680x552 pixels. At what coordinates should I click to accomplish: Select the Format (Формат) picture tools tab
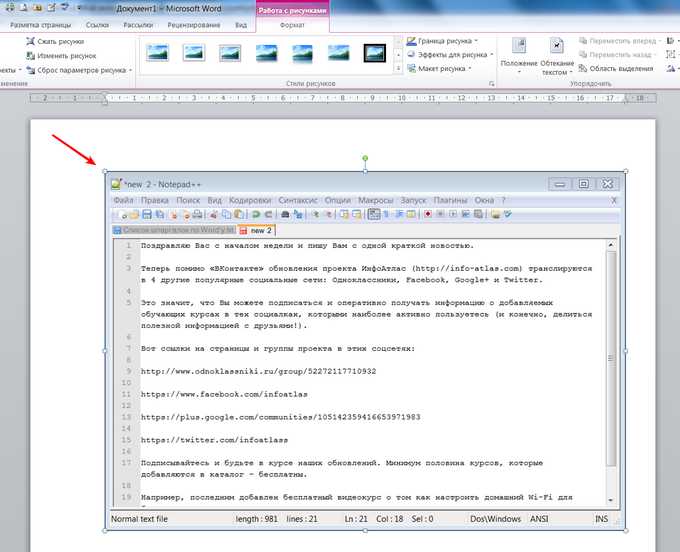tap(292, 25)
